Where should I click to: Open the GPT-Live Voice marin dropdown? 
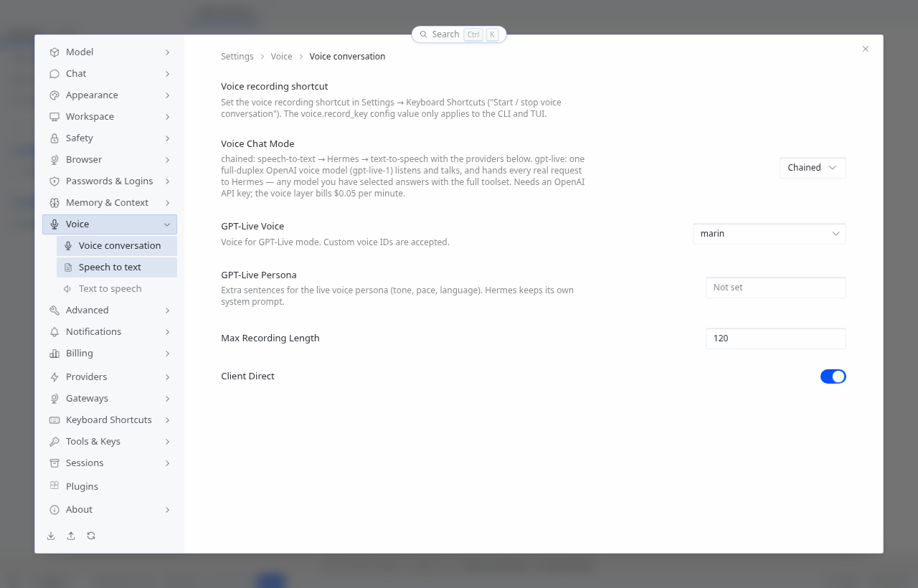pos(770,234)
